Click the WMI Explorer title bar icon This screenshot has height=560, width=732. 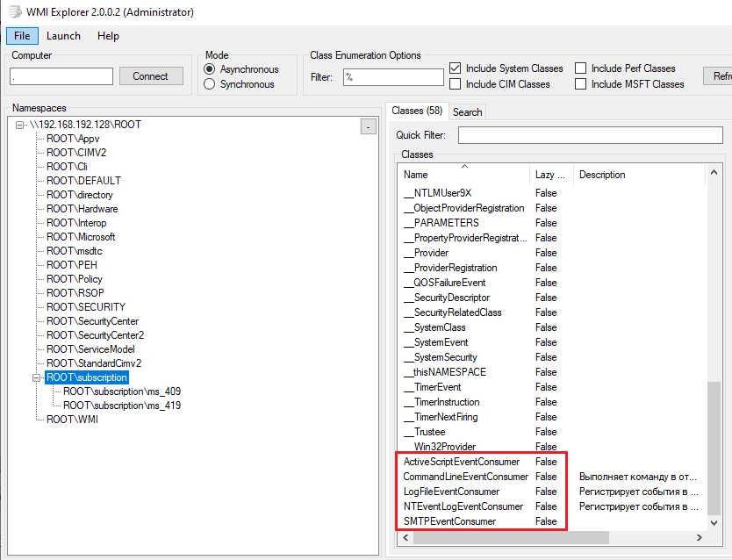(x=12, y=12)
